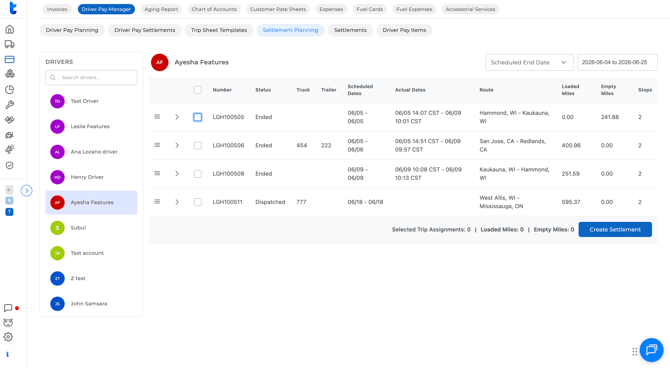
Task: Check the box for trip LGH100511
Action: (x=197, y=202)
